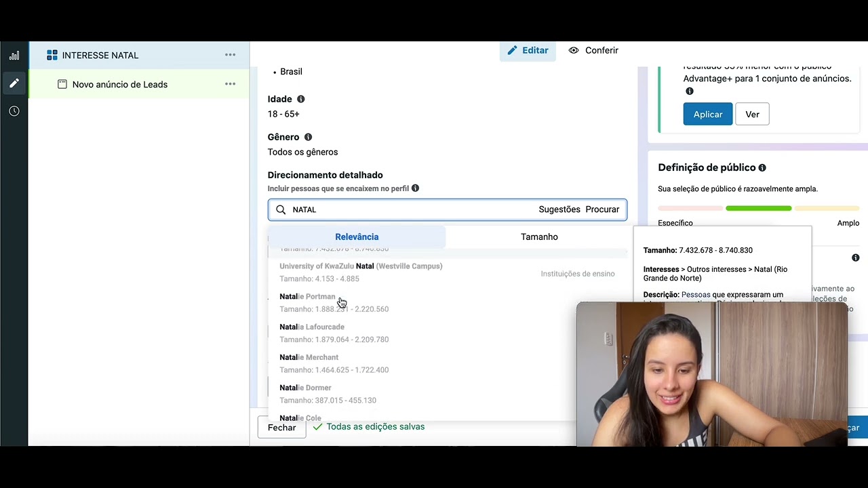Click the Pessoas link in the tooltip description

pyautogui.click(x=696, y=295)
